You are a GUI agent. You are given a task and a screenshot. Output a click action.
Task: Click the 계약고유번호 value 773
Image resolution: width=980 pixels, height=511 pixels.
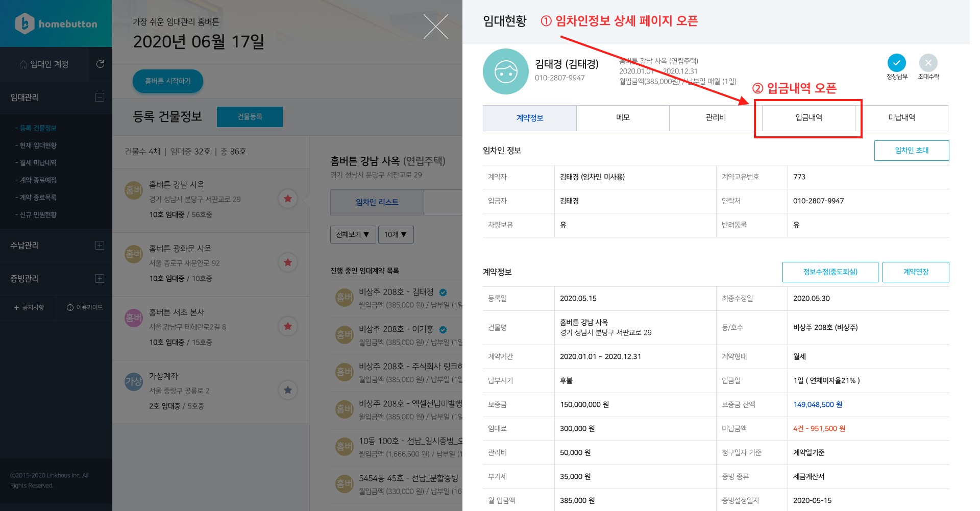coord(799,177)
